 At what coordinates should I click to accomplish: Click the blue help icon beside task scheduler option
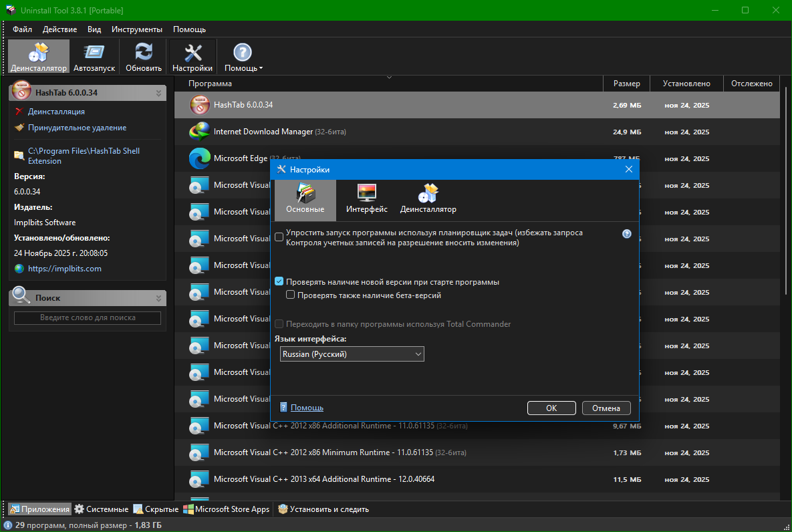(x=627, y=234)
